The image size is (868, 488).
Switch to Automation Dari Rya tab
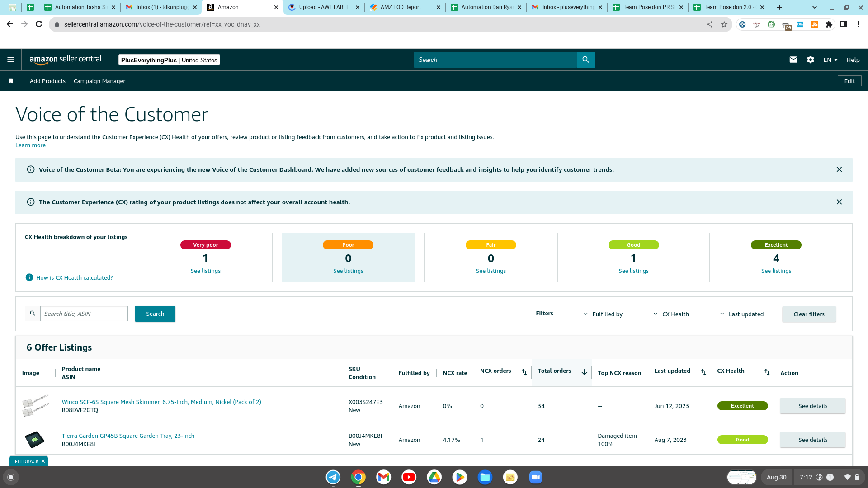[486, 7]
